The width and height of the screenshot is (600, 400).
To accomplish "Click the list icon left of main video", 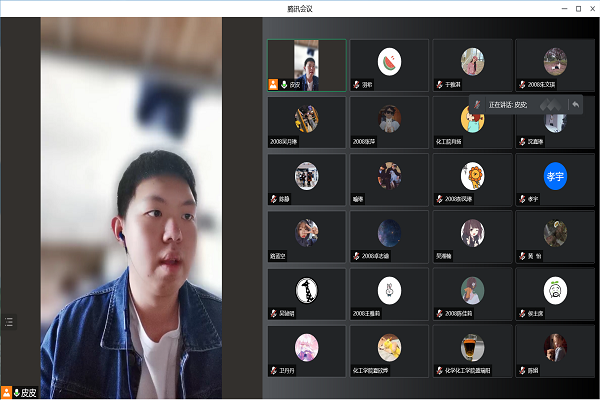I will point(9,321).
